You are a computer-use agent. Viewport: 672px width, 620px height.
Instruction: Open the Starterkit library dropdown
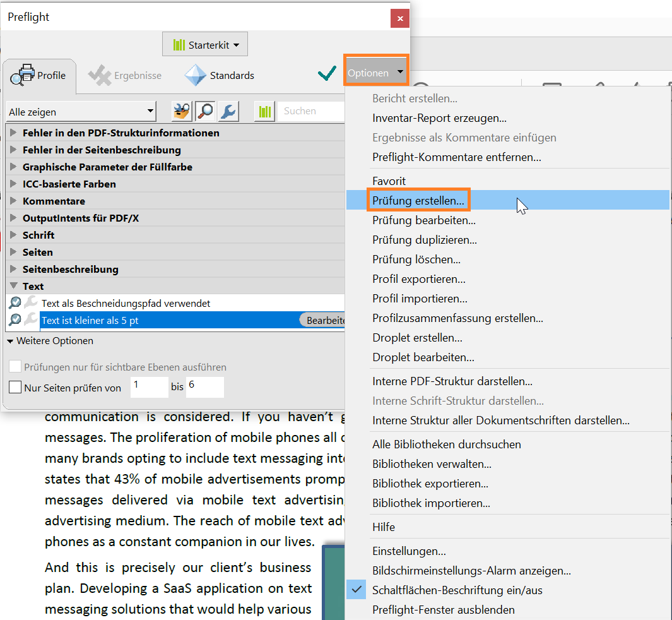pos(205,45)
